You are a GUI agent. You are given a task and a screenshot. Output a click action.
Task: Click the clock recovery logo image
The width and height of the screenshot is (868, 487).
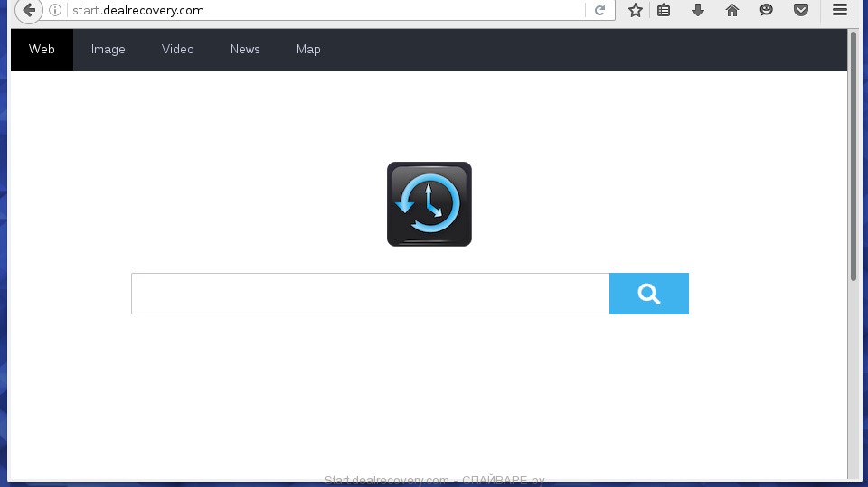tap(429, 204)
